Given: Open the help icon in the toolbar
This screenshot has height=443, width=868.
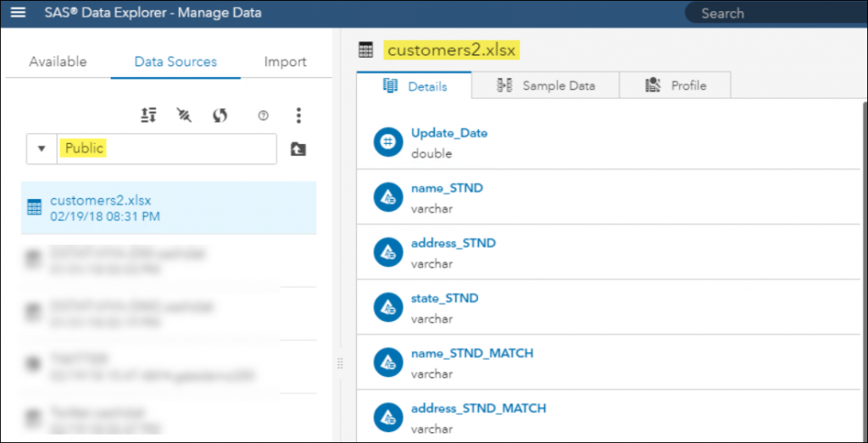Looking at the screenshot, I should 264,115.
